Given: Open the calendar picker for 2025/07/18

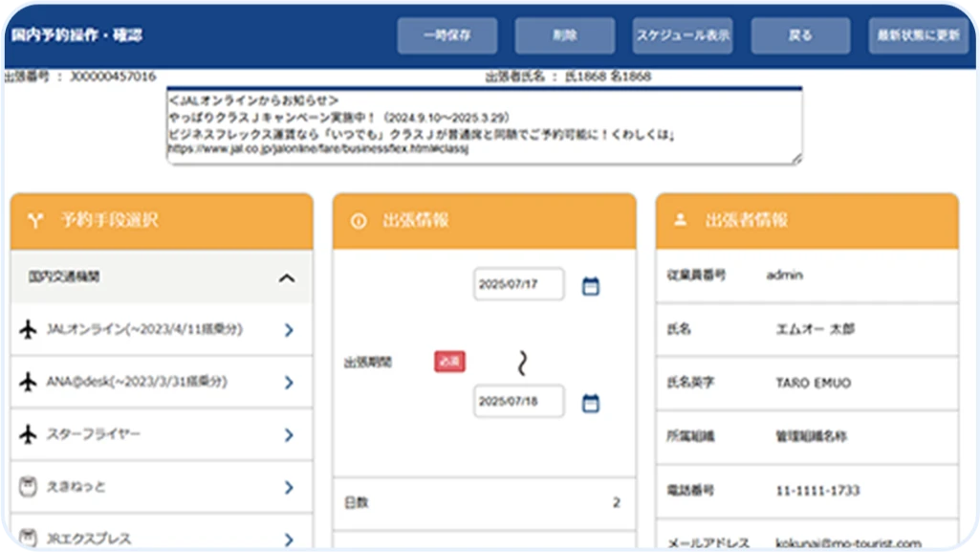Looking at the screenshot, I should coord(591,402).
